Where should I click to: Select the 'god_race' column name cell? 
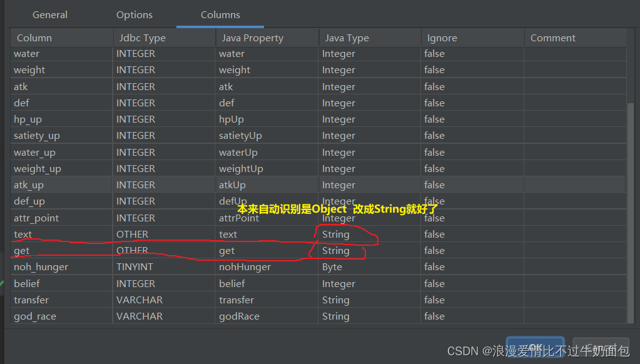62,316
